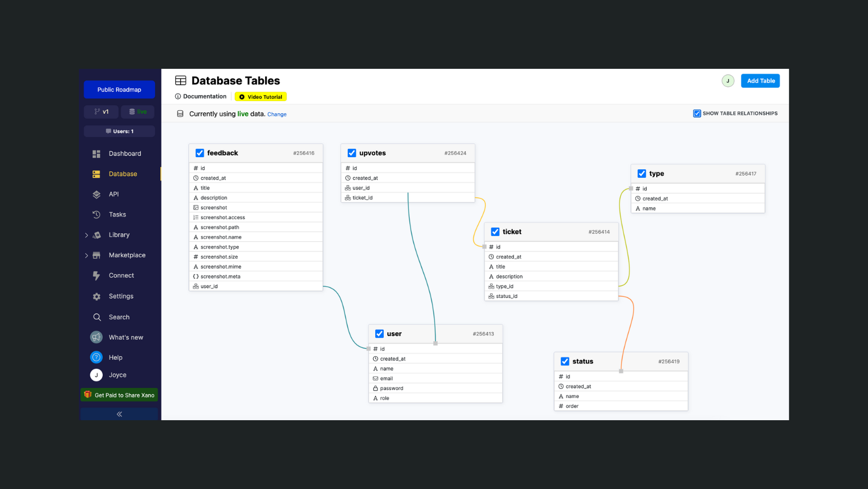Click the Users chat bubble icon
The height and width of the screenshot is (489, 868).
tap(108, 131)
